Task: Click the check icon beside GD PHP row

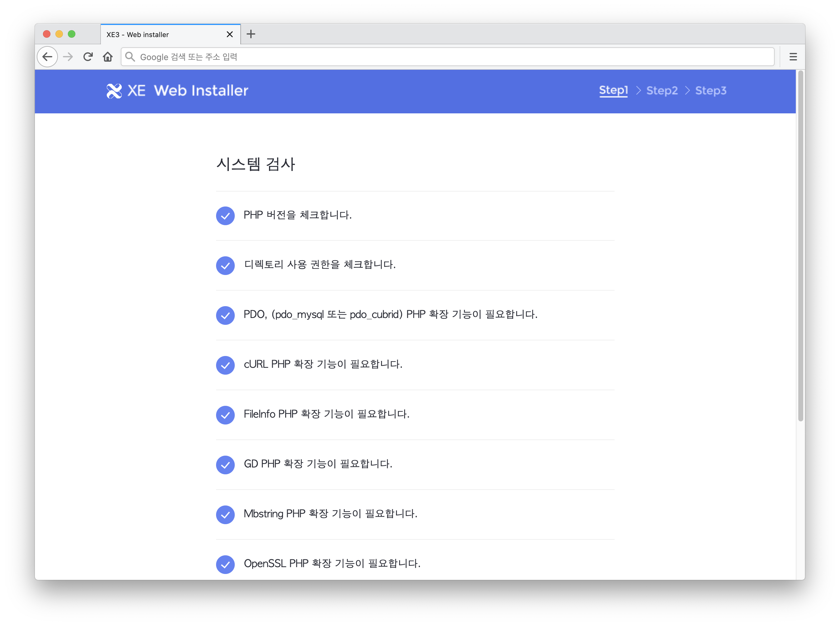Action: [x=225, y=465]
